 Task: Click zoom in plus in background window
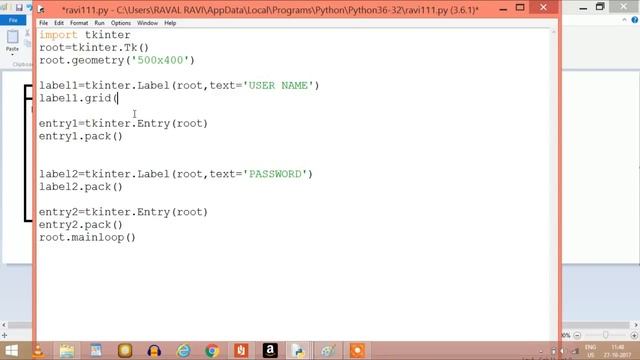(634, 335)
